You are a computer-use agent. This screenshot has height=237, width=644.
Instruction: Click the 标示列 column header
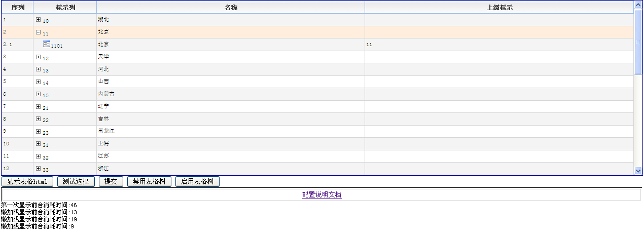click(65, 7)
